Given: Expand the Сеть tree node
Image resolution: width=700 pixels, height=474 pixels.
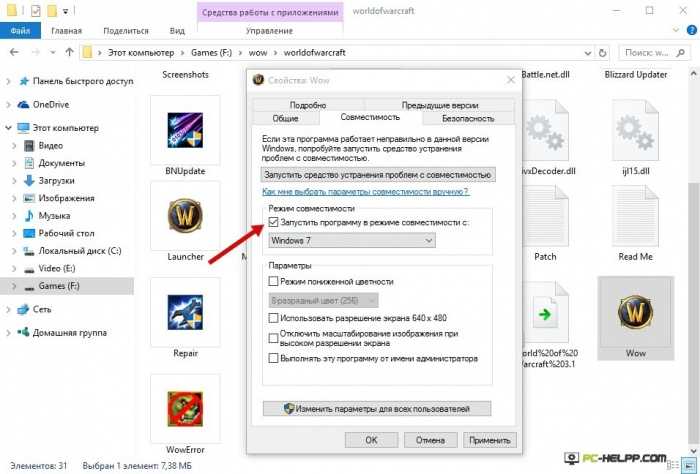Looking at the screenshot, I should [8, 309].
